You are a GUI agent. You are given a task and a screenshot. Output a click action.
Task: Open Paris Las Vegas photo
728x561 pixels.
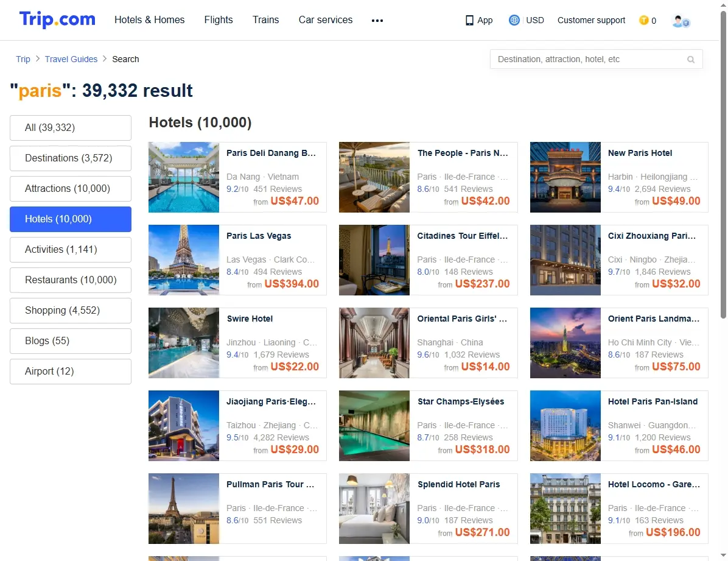pyautogui.click(x=183, y=260)
